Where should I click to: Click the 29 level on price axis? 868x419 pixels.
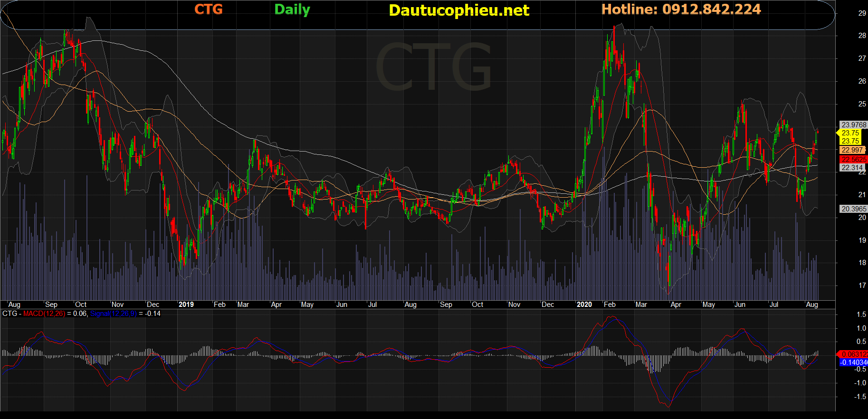(x=862, y=13)
